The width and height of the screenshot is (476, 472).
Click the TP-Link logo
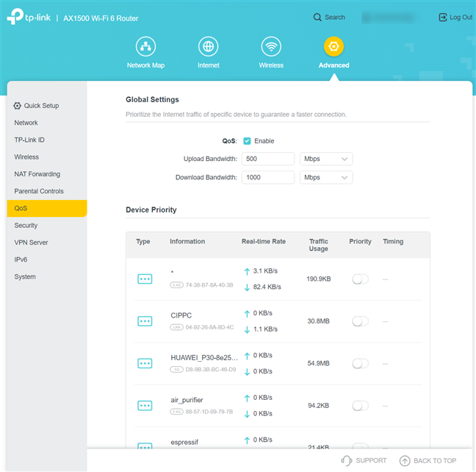point(29,16)
